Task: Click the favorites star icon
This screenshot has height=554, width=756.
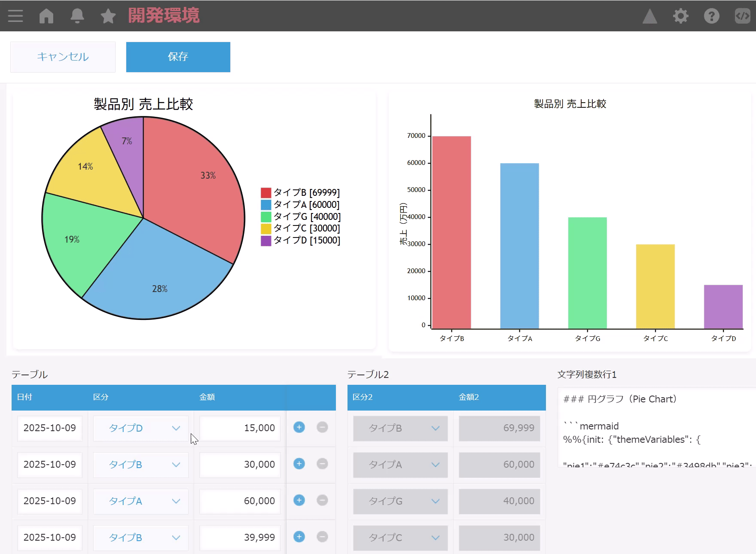Action: pyautogui.click(x=108, y=16)
